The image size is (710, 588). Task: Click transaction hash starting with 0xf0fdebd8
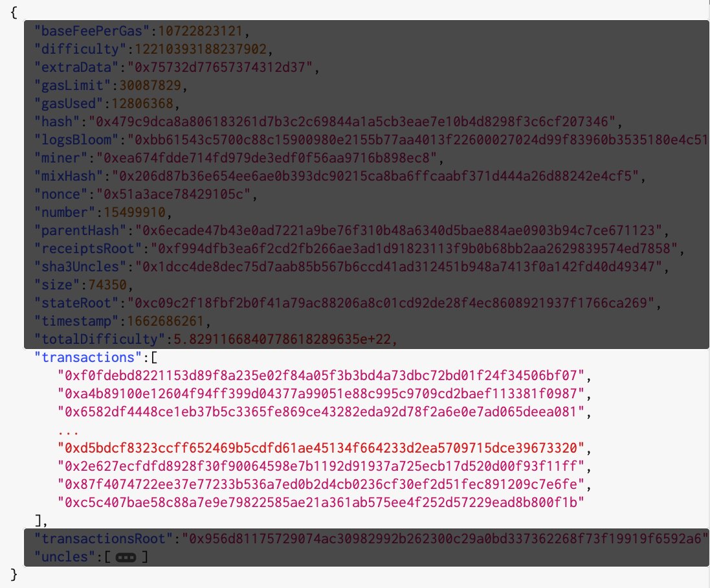coord(321,376)
